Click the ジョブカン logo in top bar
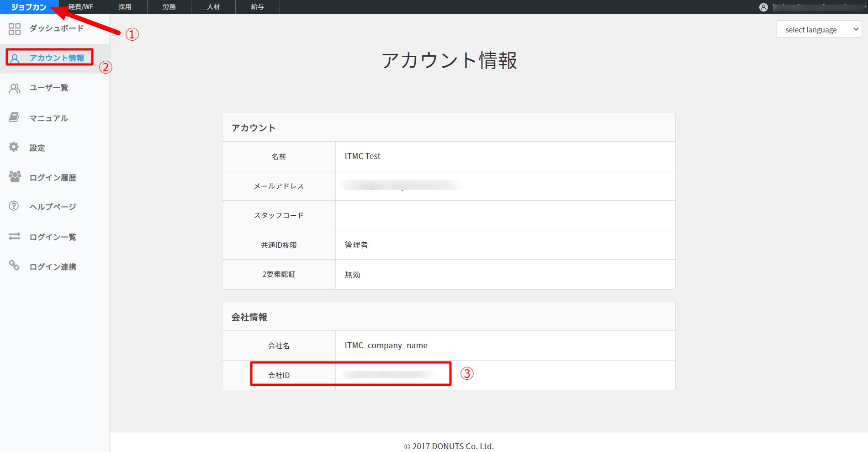 tap(29, 7)
